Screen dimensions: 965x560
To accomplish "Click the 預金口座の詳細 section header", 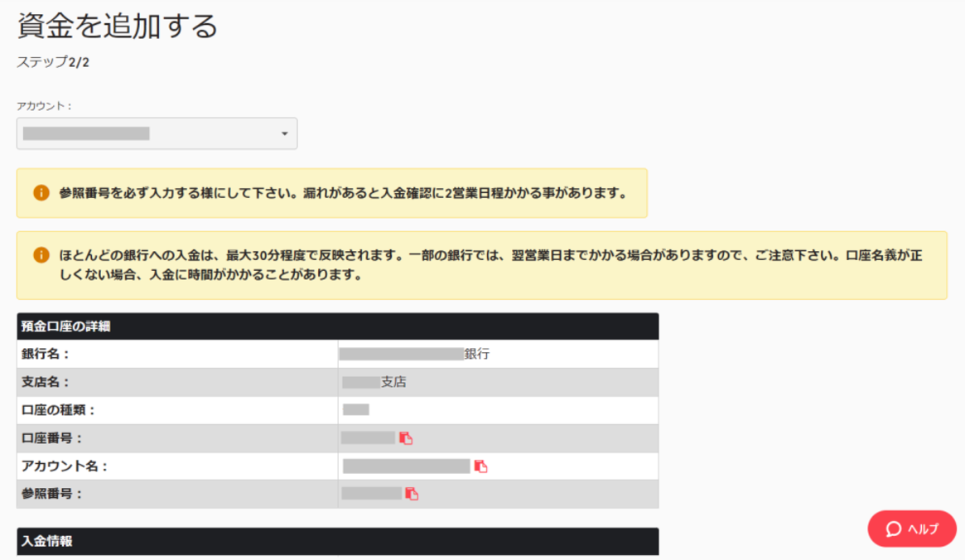I will (x=66, y=326).
